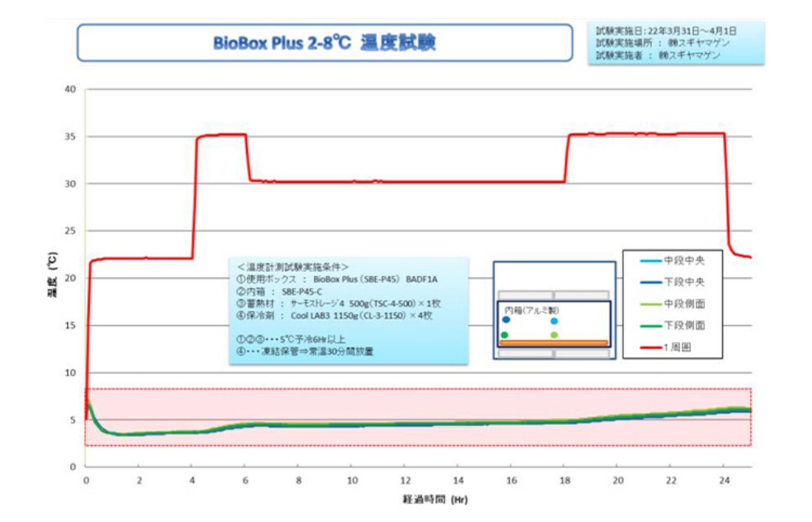Click the '18' elapsed-time axis label
The width and height of the screenshot is (812, 522).
(565, 481)
